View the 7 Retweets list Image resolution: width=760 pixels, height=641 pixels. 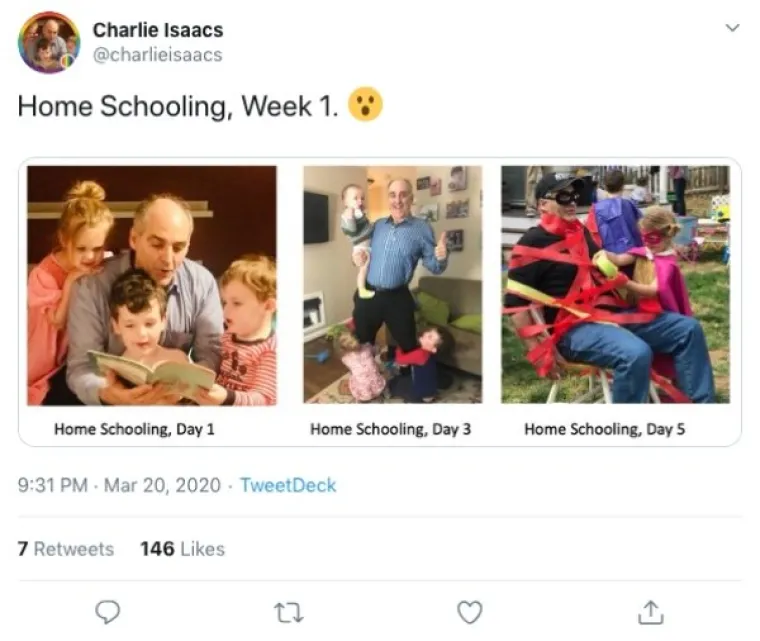coord(66,549)
